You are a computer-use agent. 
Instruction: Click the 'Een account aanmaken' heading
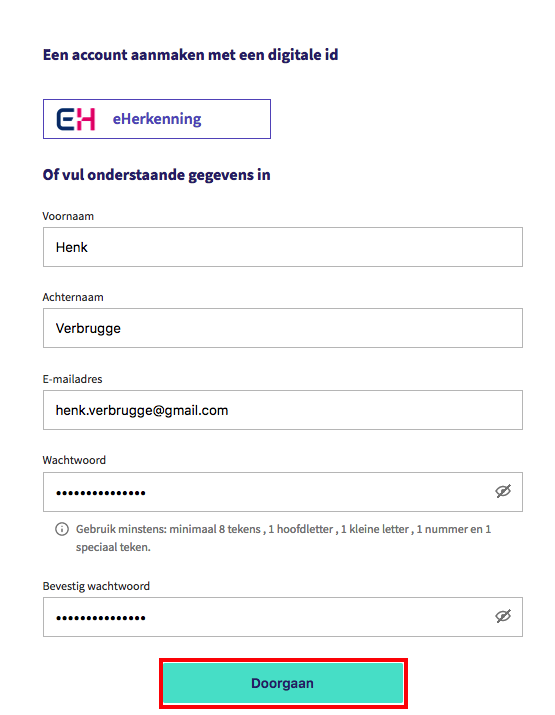[x=191, y=55]
